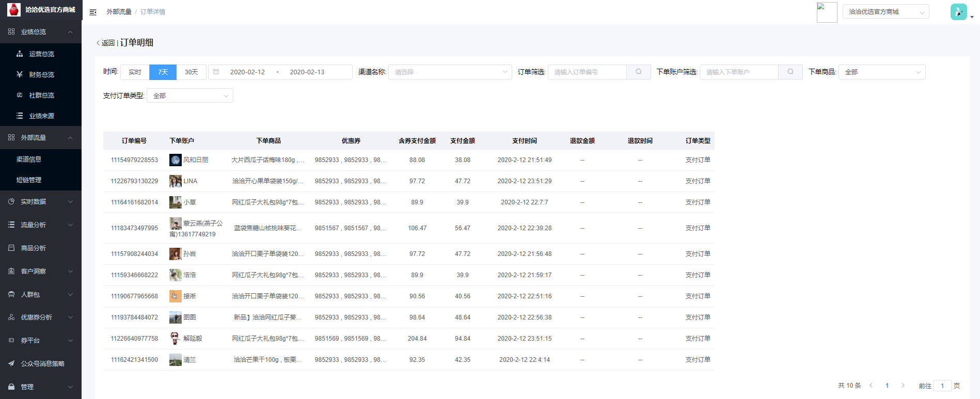This screenshot has width=980, height=399.
Task: Click the 订单编号 input field
Action: pyautogui.click(x=587, y=72)
